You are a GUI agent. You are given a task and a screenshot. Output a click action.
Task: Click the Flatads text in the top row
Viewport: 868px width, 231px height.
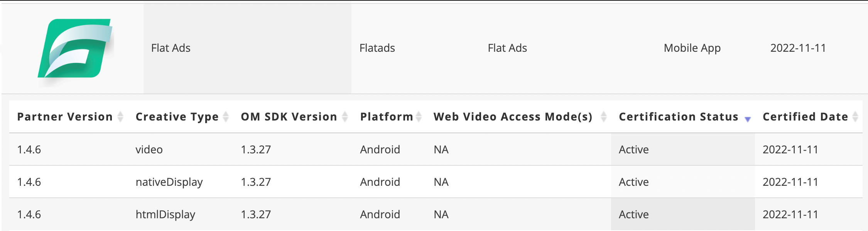(x=377, y=48)
